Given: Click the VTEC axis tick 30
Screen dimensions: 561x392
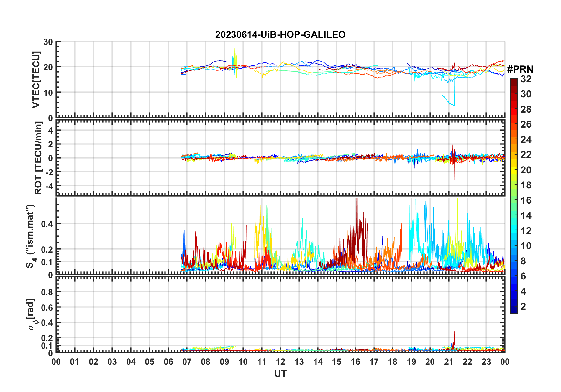Looking at the screenshot, I should coord(48,42).
